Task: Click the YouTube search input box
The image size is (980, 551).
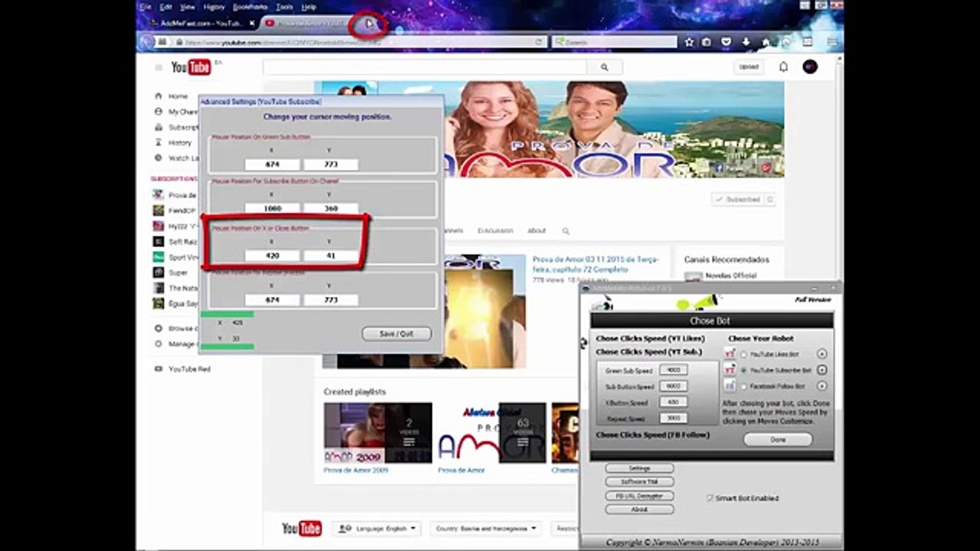Action: click(426, 67)
